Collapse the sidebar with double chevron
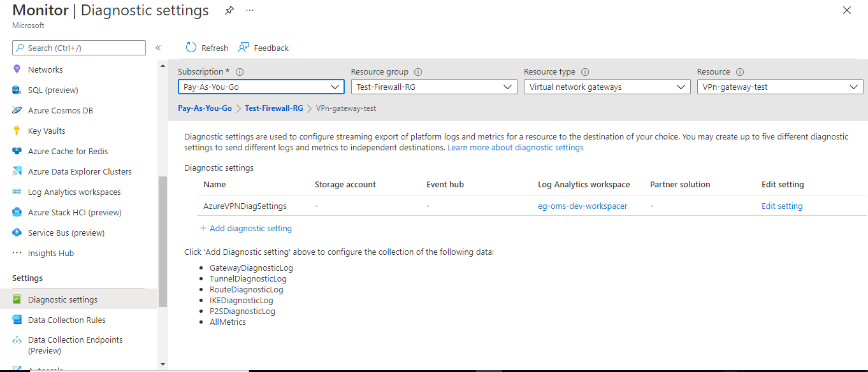Screen dimensions: 868x372 click(x=158, y=48)
